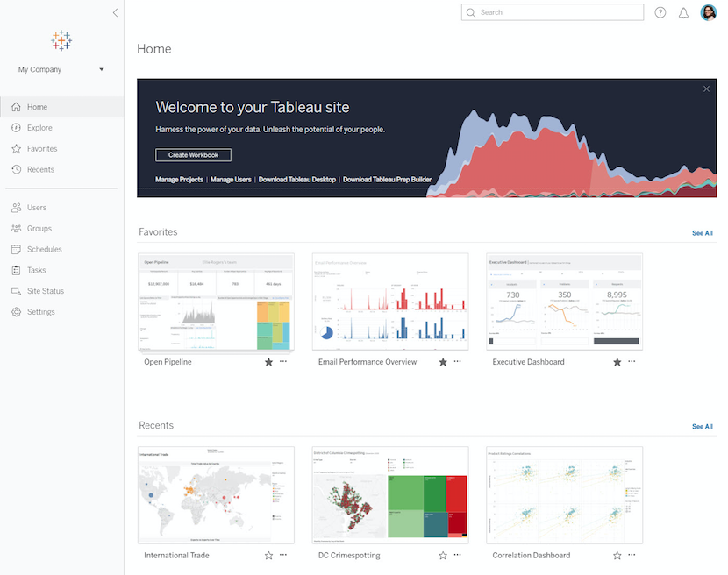
Task: Open the Settings gear icon
Action: (x=17, y=312)
